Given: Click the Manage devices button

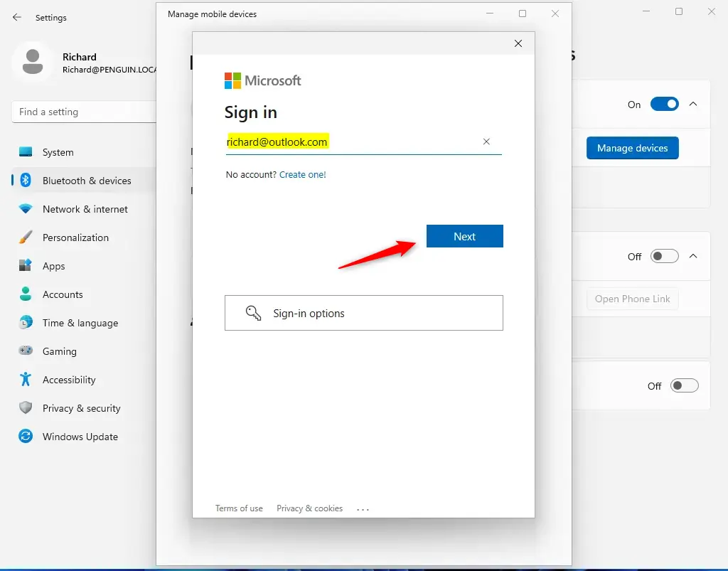Looking at the screenshot, I should 632,148.
